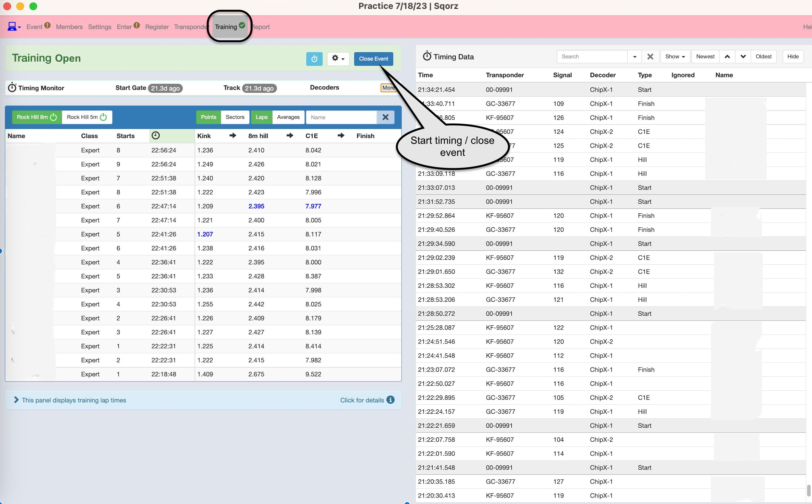Click the Event tab warning icon
The width and height of the screenshot is (812, 504).
point(47,25)
